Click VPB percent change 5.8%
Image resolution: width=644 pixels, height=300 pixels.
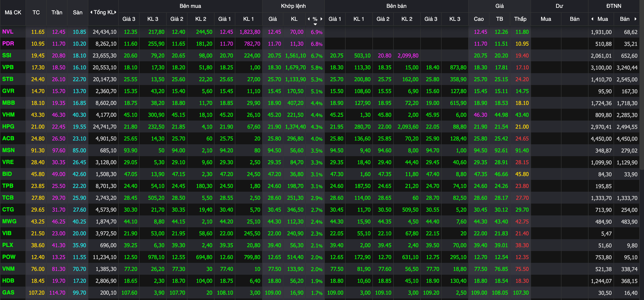pyautogui.click(x=317, y=68)
